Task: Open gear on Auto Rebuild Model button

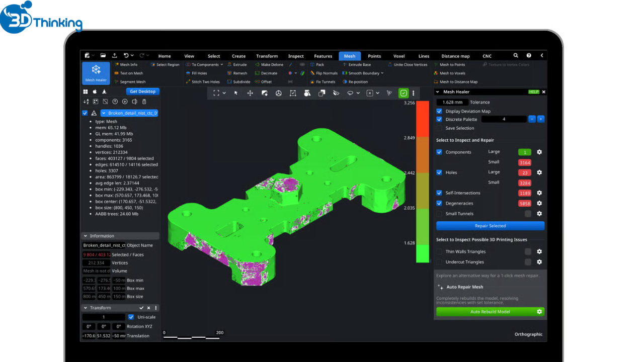Action: 539,312
